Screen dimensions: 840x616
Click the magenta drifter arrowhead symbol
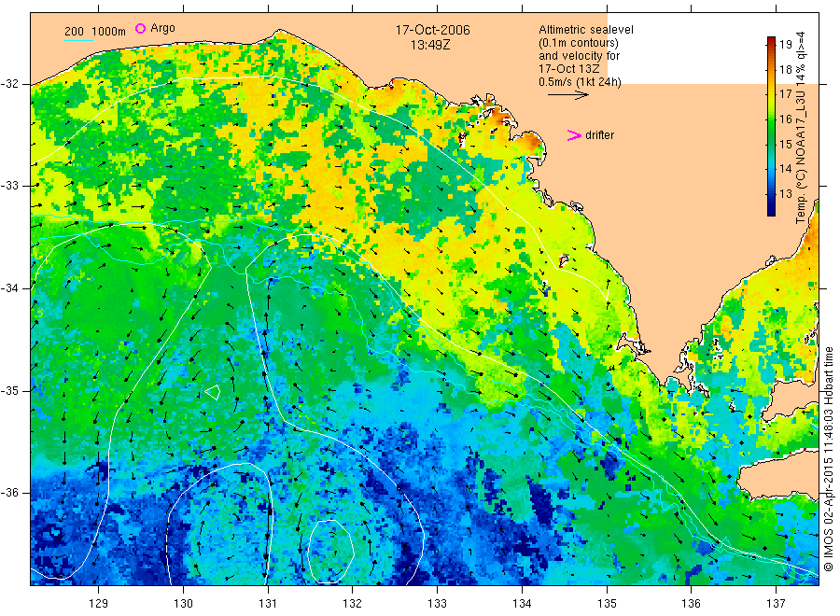pos(574,135)
